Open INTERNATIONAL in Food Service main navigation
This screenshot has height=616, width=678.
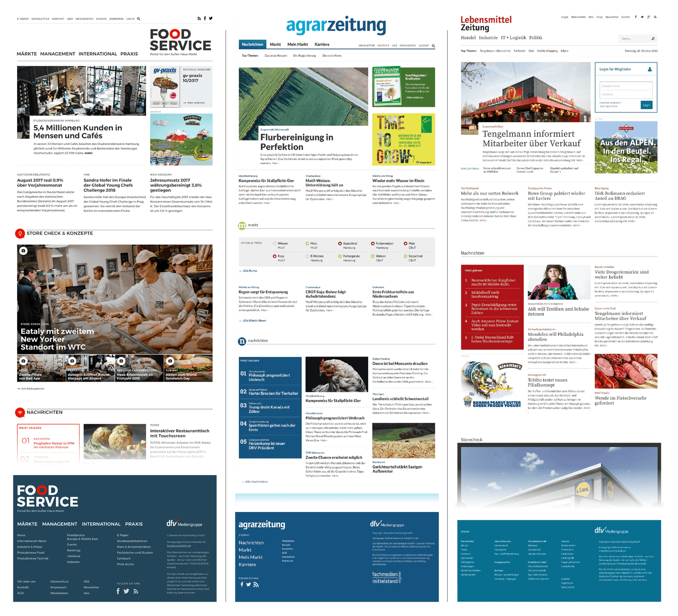98,54
